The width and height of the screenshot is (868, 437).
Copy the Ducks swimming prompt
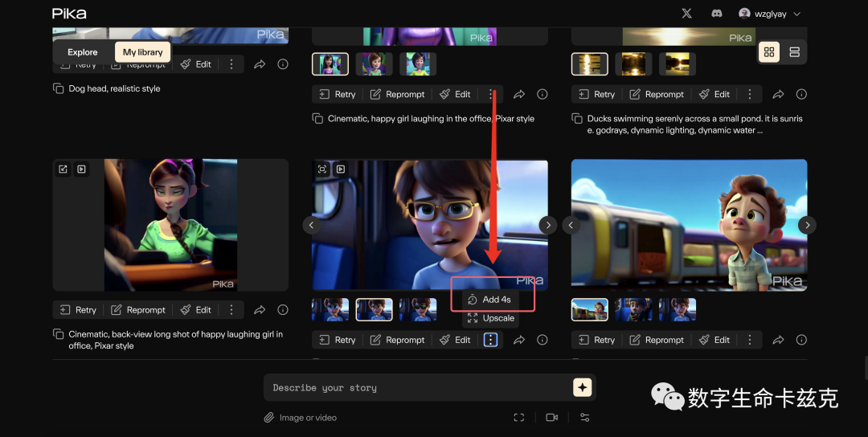tap(577, 118)
